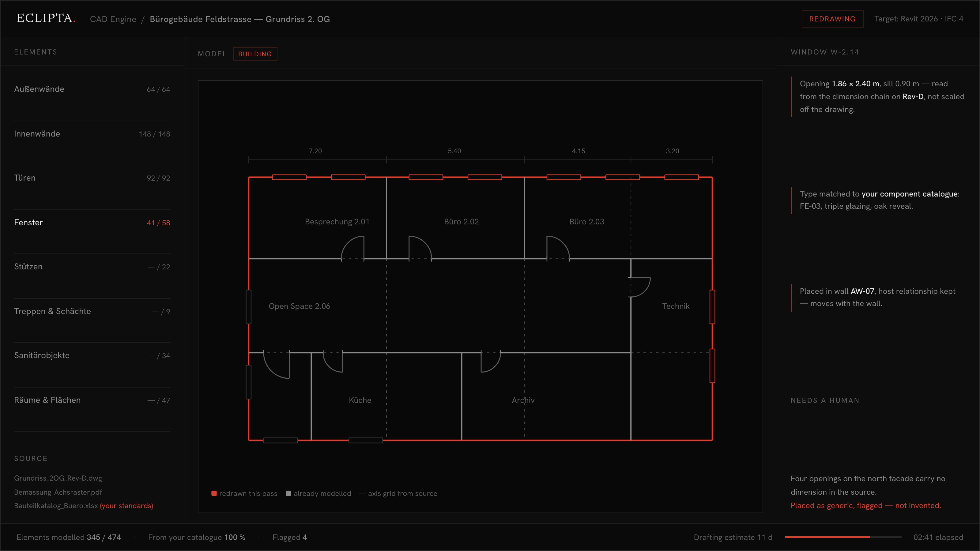Click the Elements modelled 345 / 474 status
This screenshot has height=551, width=980.
69,537
